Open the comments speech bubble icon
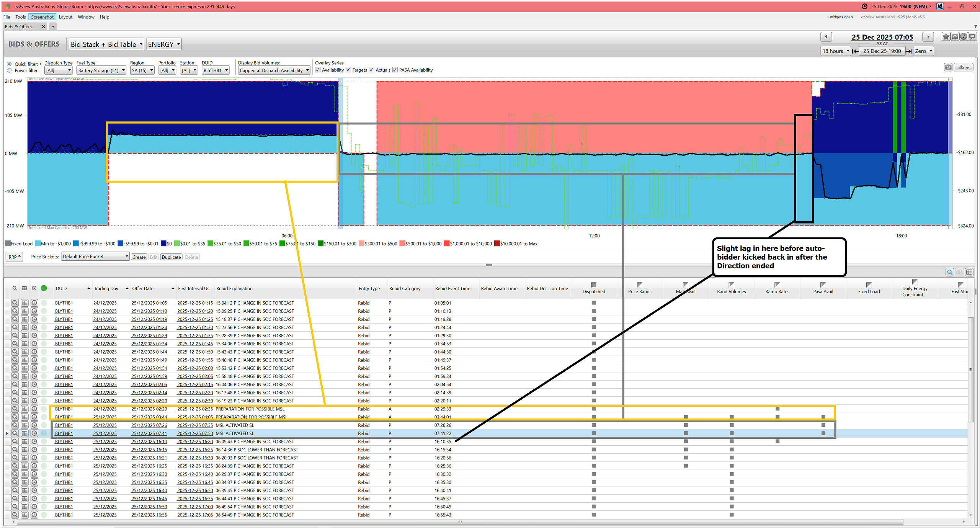The height and width of the screenshot is (528, 980). pyautogui.click(x=972, y=37)
